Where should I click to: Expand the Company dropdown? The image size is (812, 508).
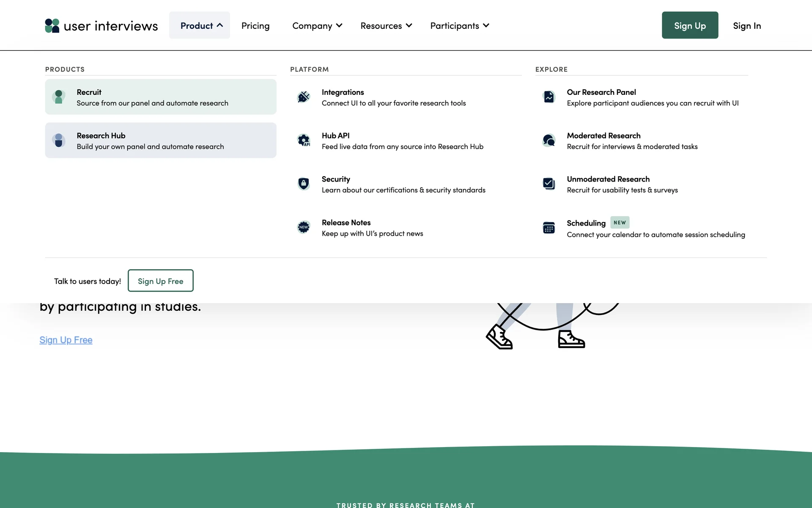(x=317, y=26)
